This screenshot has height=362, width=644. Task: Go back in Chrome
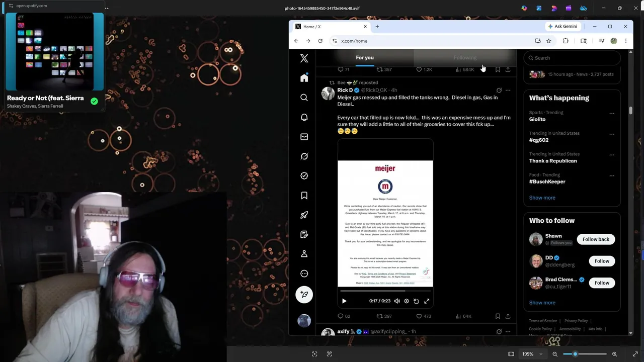point(296,41)
